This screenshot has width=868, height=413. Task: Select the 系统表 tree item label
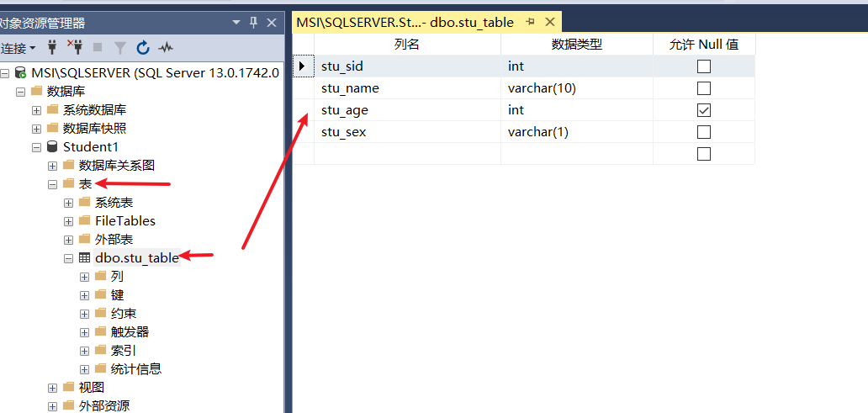pyautogui.click(x=114, y=202)
